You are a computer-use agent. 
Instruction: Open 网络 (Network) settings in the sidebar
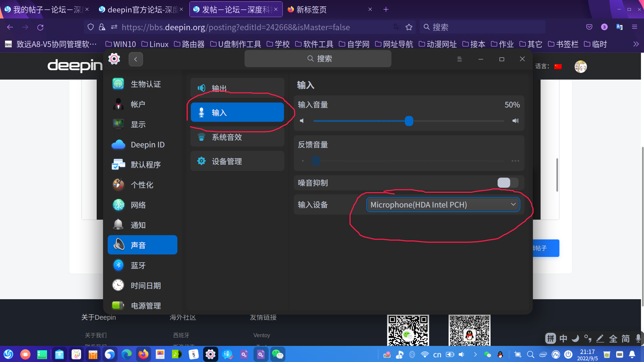pos(138,205)
